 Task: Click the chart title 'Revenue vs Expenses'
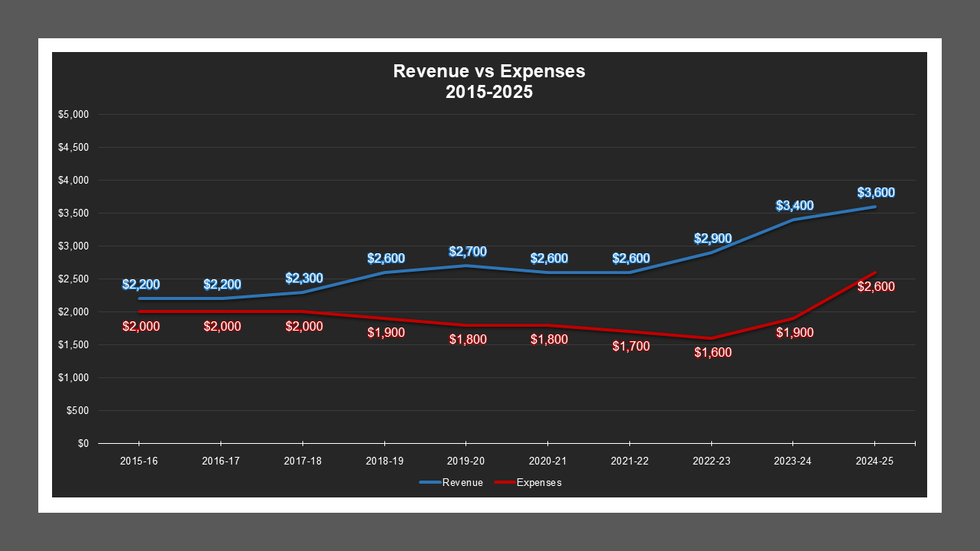point(488,71)
